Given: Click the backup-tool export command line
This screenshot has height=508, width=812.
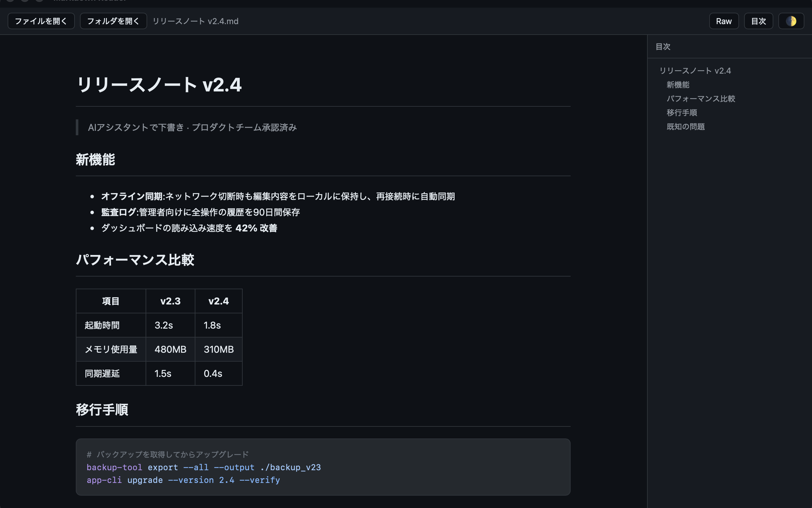Looking at the screenshot, I should coord(204,467).
